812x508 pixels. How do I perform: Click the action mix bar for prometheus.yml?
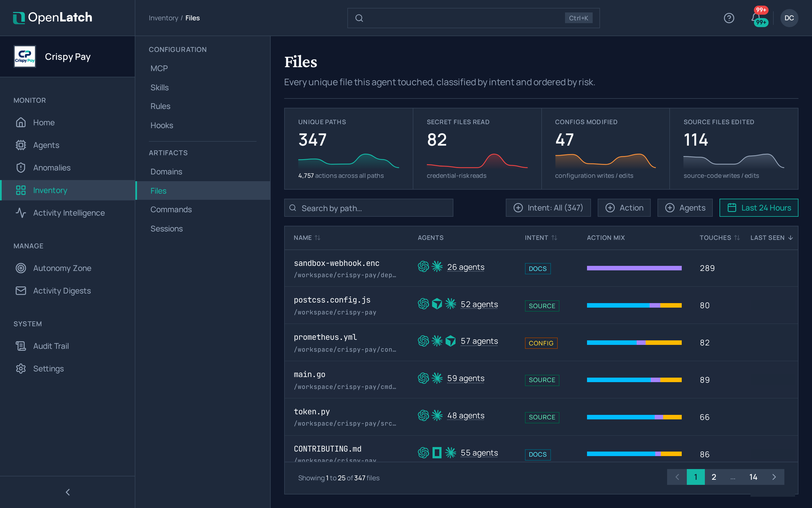(x=634, y=343)
